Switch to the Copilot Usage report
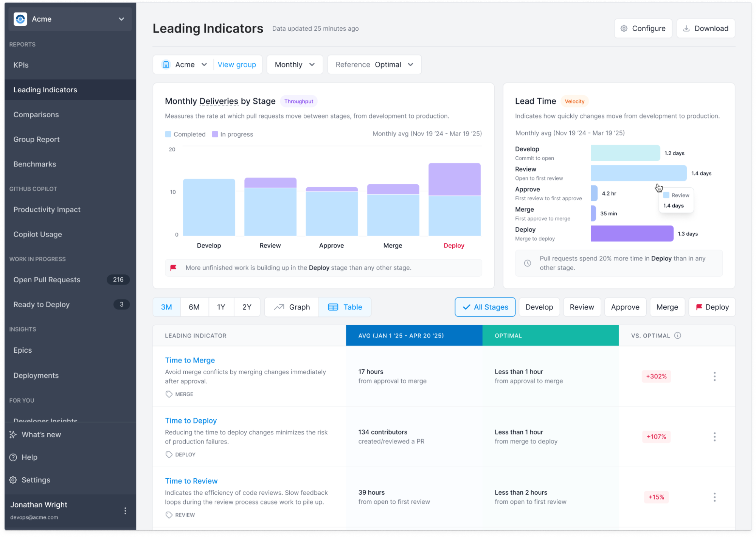The height and width of the screenshot is (537, 756). (x=37, y=234)
